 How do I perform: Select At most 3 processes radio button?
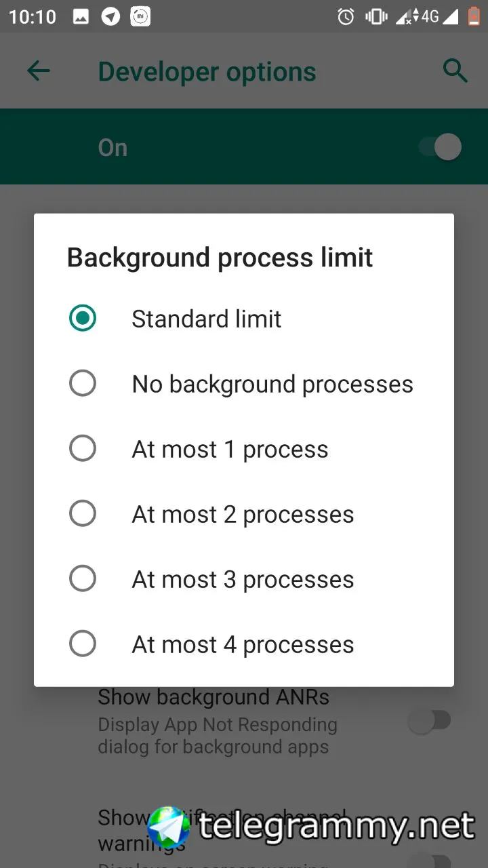(x=244, y=578)
